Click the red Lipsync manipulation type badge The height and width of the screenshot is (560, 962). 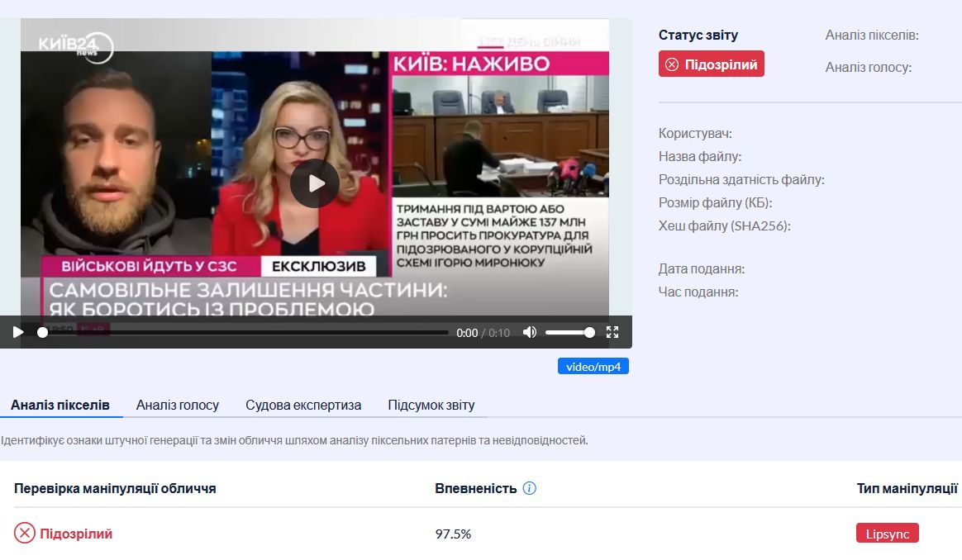[887, 534]
